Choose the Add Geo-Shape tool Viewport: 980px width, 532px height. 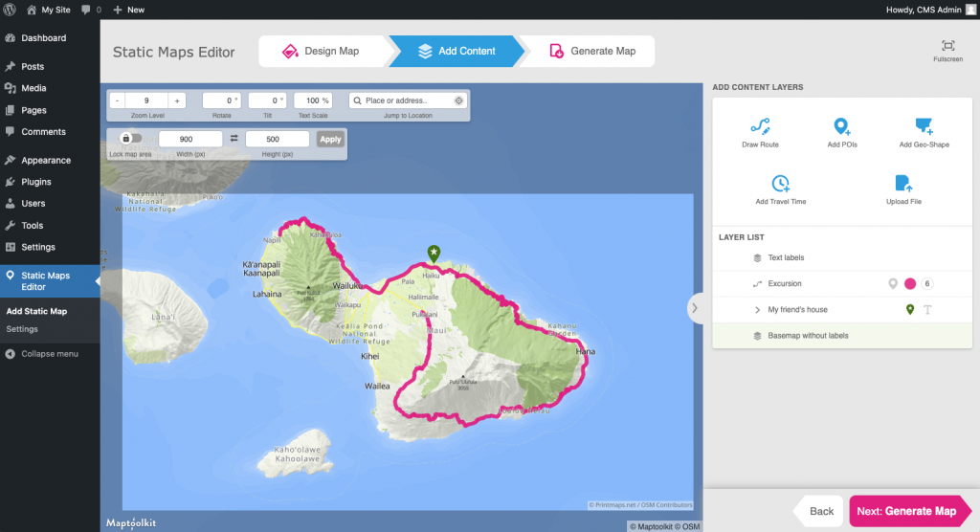click(924, 127)
